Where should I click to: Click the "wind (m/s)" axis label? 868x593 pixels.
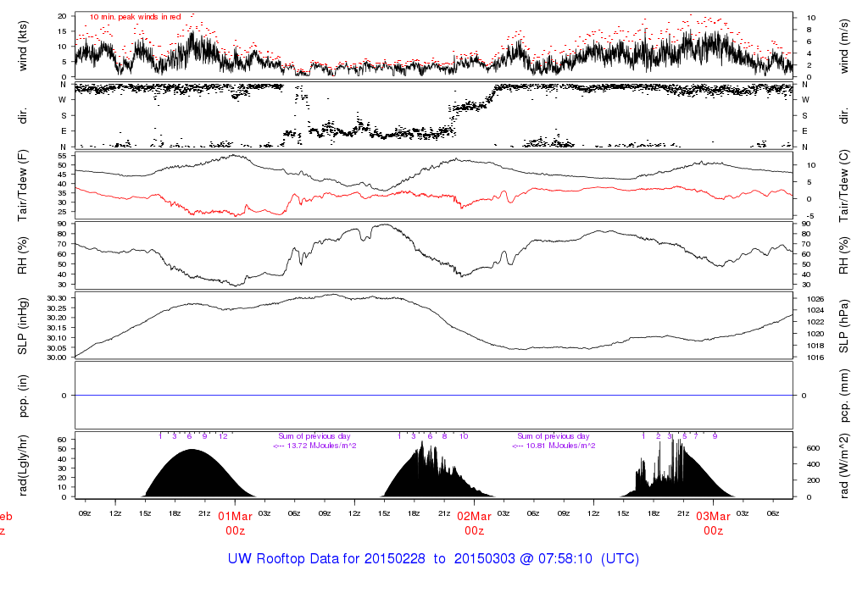[844, 46]
